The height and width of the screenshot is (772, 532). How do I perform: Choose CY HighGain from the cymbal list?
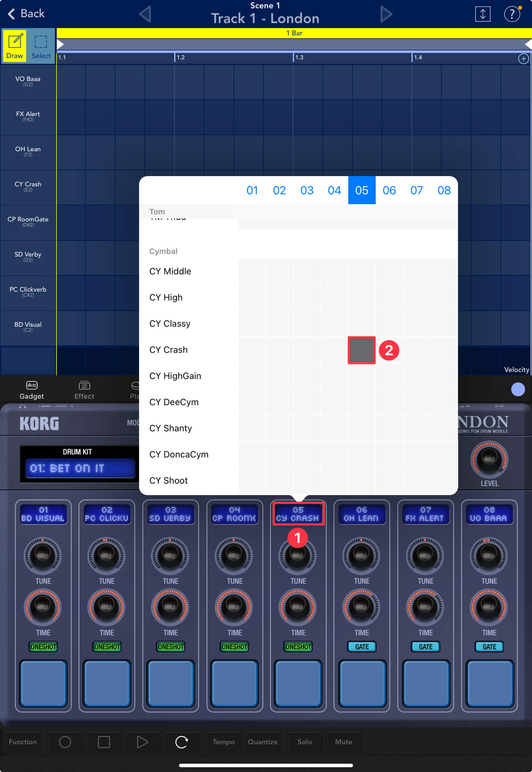[x=175, y=376]
